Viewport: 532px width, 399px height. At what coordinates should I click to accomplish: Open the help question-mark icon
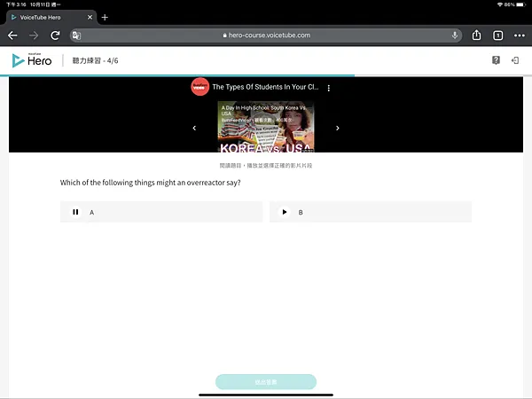click(496, 60)
